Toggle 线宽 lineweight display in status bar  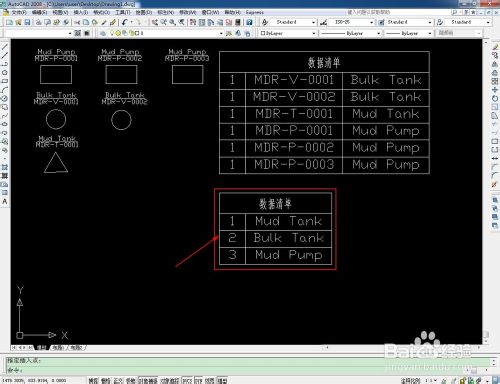[210, 380]
